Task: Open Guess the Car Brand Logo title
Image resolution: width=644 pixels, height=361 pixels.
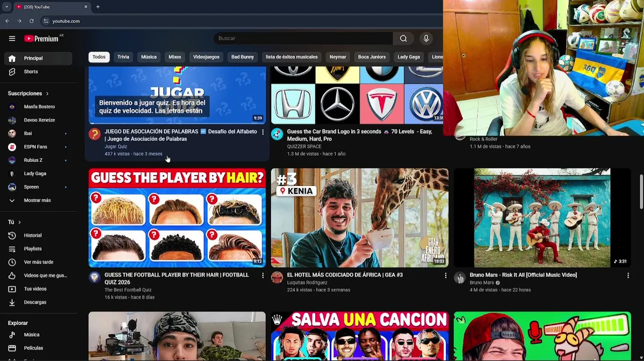Action: click(x=359, y=135)
